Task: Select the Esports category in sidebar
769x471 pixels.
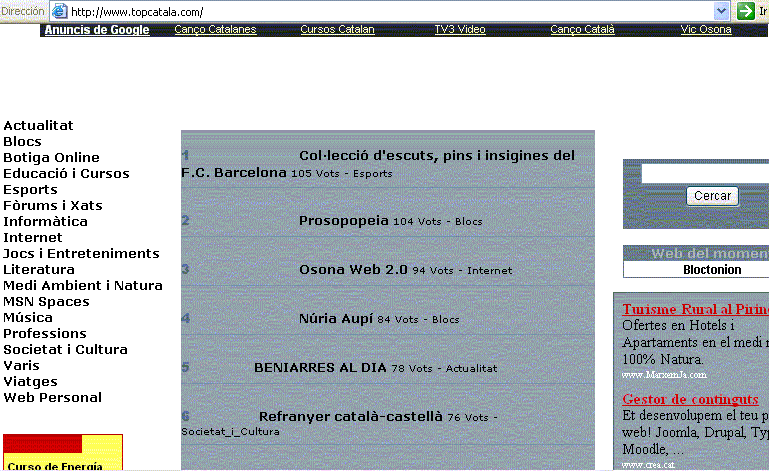Action: pyautogui.click(x=30, y=190)
